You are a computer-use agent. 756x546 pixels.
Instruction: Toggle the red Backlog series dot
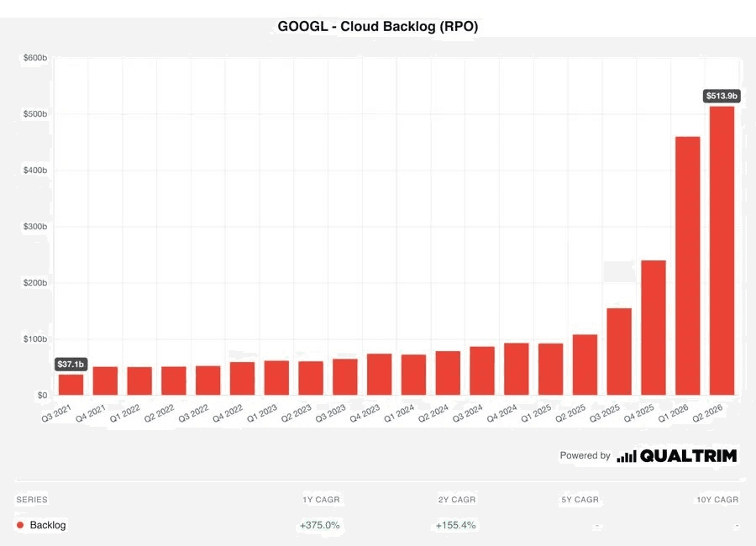coord(20,525)
